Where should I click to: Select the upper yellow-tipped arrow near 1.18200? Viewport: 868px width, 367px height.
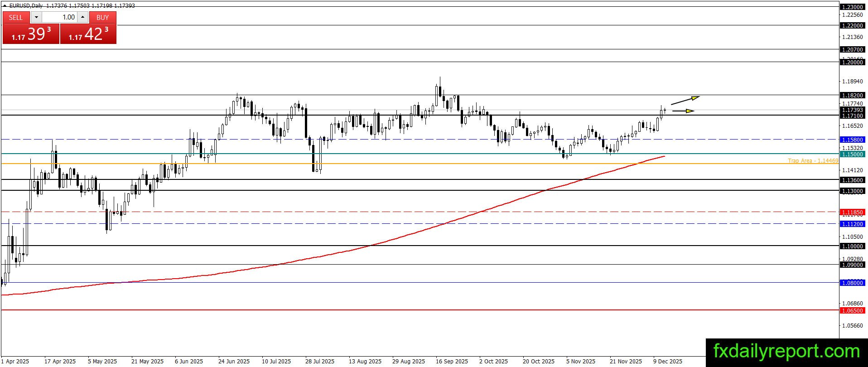685,100
